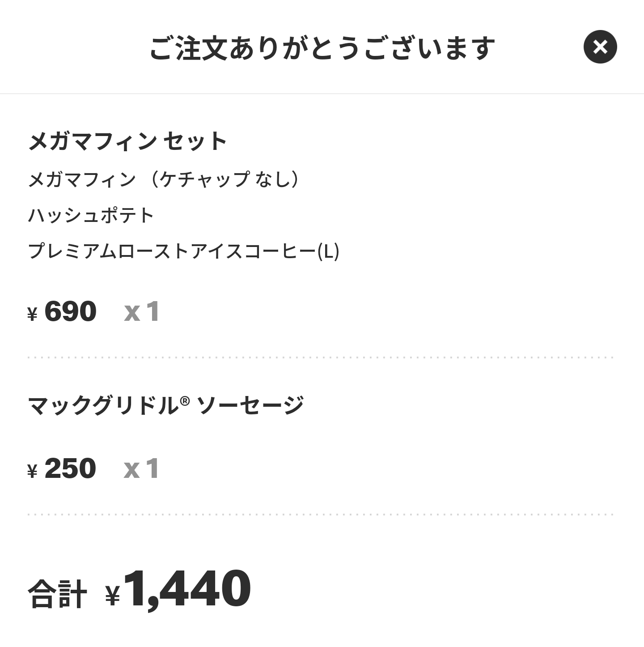This screenshot has width=644, height=647.
Task: Click the dotted divider below the ¥250 row
Action: pyautogui.click(x=320, y=515)
